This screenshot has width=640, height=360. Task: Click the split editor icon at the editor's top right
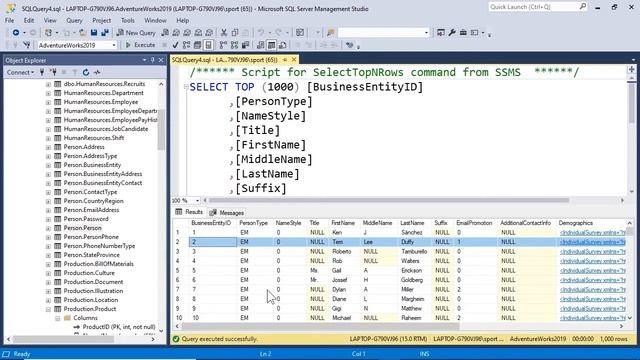tap(631, 70)
